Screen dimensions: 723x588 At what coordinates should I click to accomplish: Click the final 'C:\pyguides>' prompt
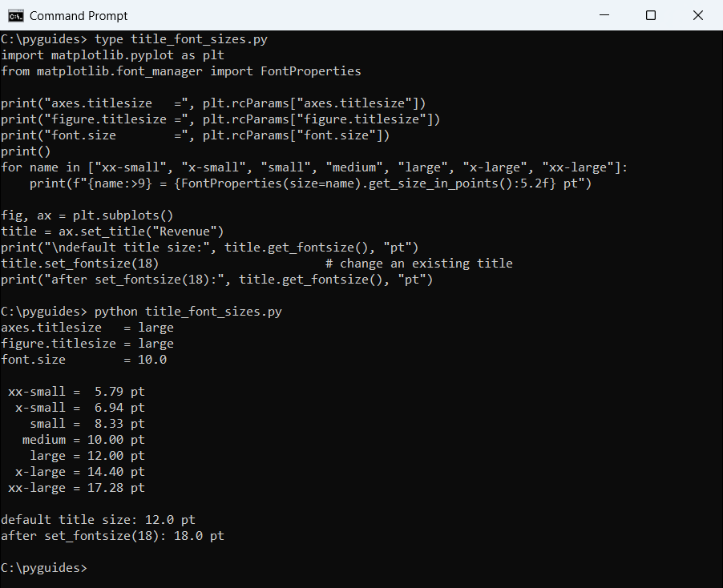(x=44, y=568)
